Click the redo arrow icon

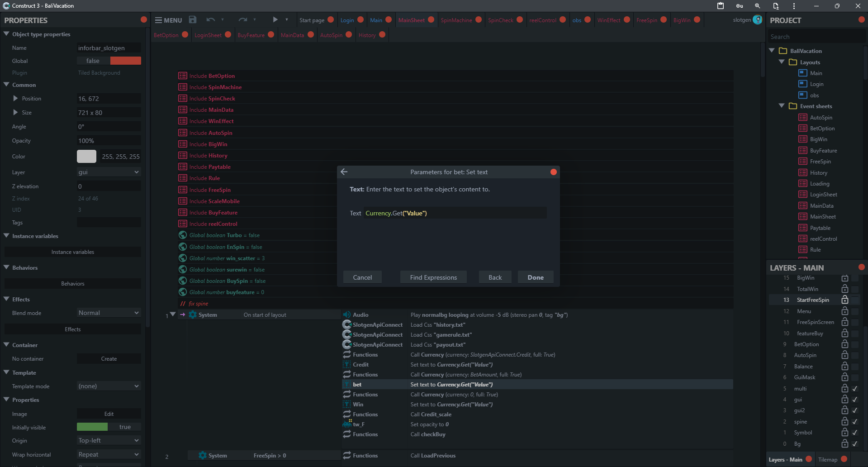click(x=243, y=20)
